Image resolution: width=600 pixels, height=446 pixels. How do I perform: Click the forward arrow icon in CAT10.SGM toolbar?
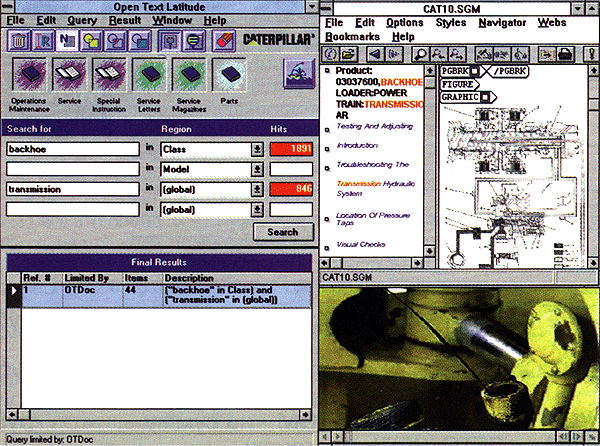tap(393, 54)
